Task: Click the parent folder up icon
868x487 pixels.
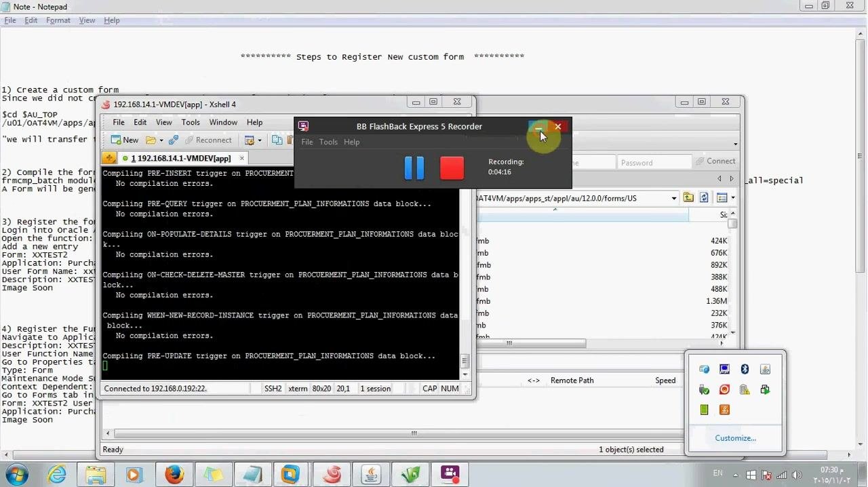Action: tap(688, 197)
